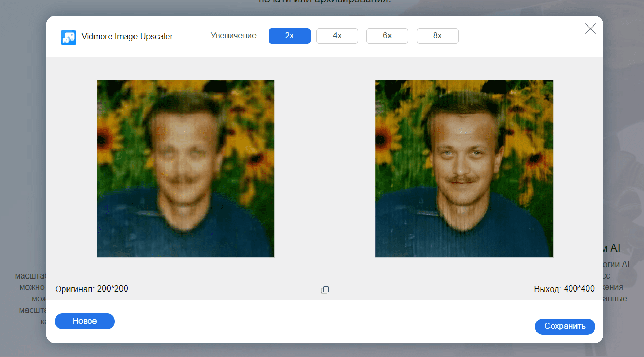Viewport: 644px width, 357px height.
Task: Click the vertical divider between previews
Action: 325,168
